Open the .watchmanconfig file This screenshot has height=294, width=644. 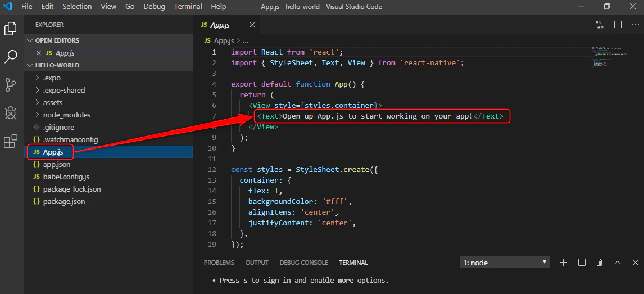pos(108,139)
